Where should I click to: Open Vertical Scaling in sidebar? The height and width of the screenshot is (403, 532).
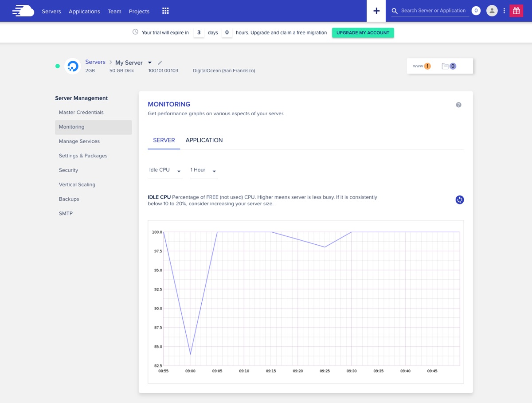pyautogui.click(x=77, y=185)
